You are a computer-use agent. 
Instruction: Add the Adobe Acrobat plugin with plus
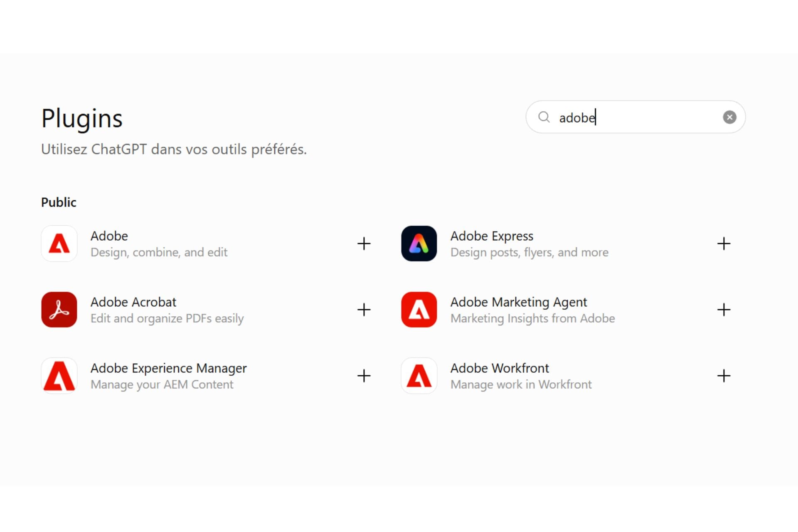364,310
